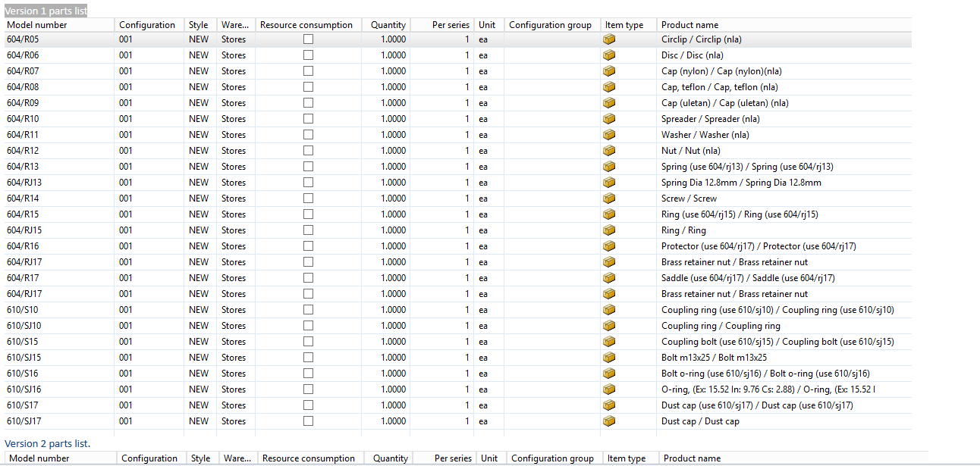The image size is (980, 466).
Task: Click the item type icon for 604/R05
Action: coord(609,39)
